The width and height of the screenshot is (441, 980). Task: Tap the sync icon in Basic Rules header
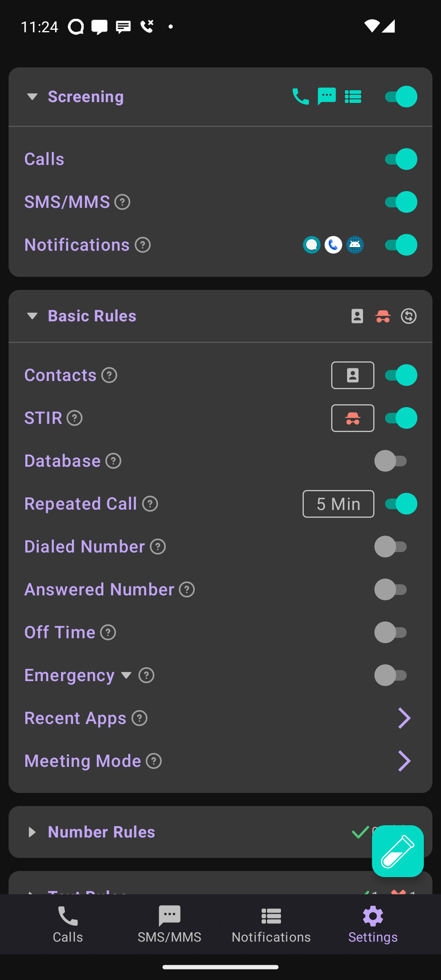[409, 316]
